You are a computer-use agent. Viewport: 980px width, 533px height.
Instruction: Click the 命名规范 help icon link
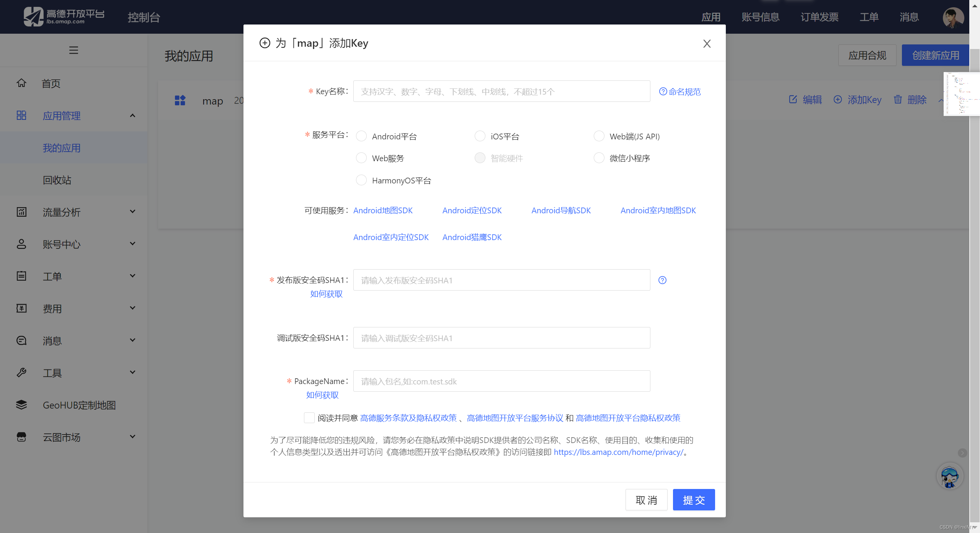click(x=680, y=92)
